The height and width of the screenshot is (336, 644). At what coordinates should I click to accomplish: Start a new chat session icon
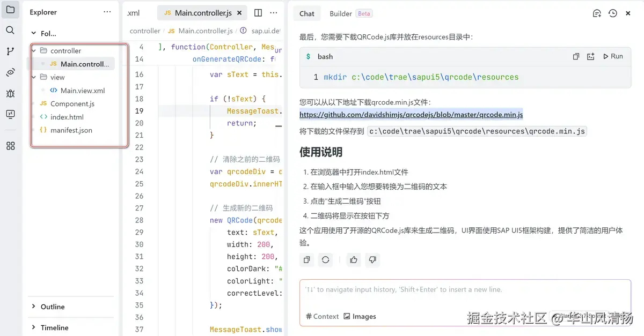(597, 13)
